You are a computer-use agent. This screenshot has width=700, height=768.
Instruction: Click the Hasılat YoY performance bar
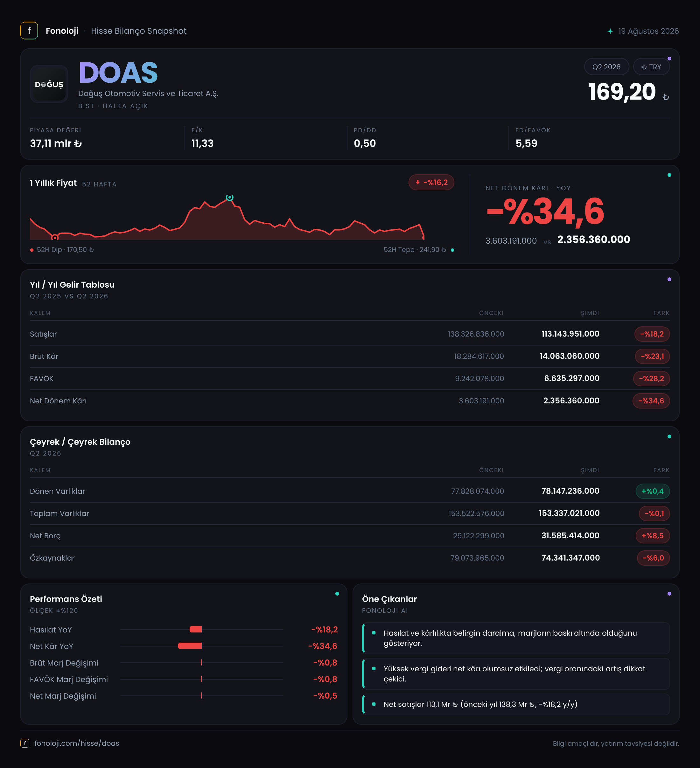196,629
